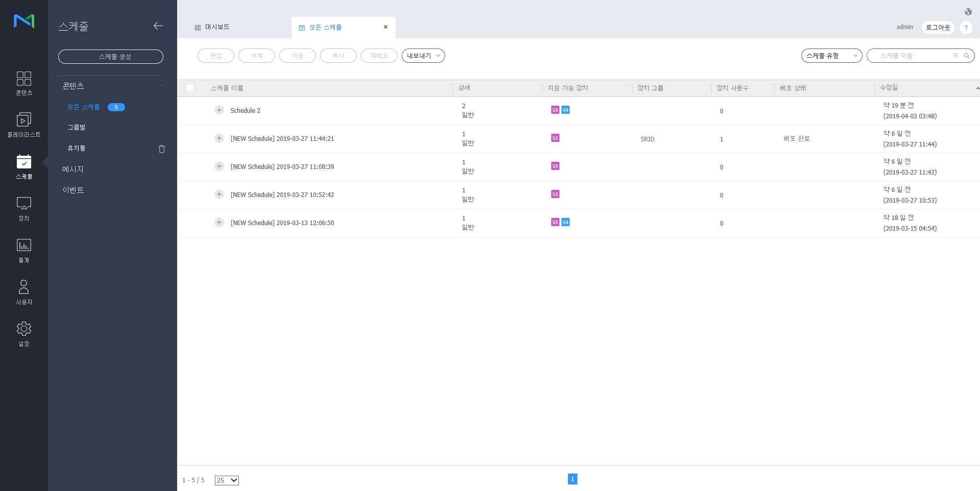Open the page size 25 dropdown
This screenshot has width=980, height=491.
227,480
